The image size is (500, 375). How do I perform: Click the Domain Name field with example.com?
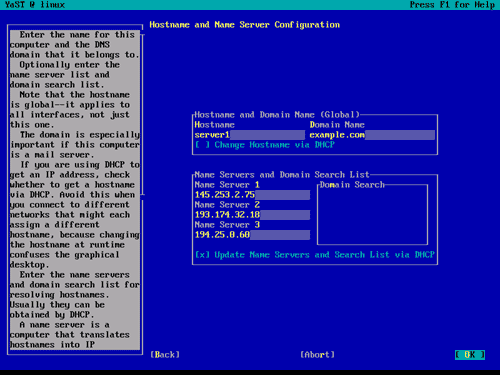[372, 135]
